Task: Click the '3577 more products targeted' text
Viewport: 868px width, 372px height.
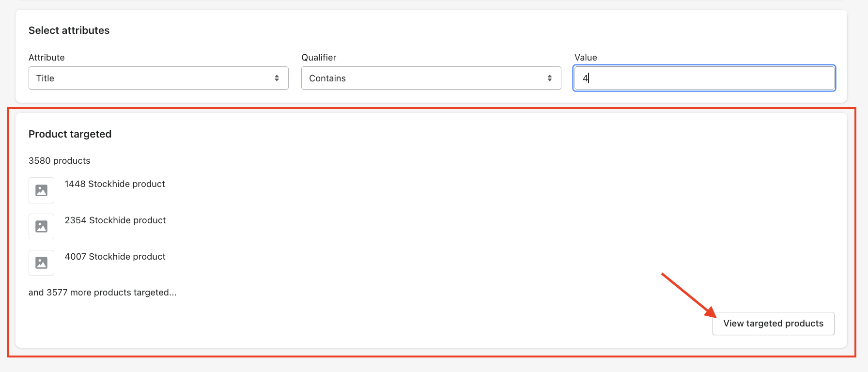Action: (102, 293)
